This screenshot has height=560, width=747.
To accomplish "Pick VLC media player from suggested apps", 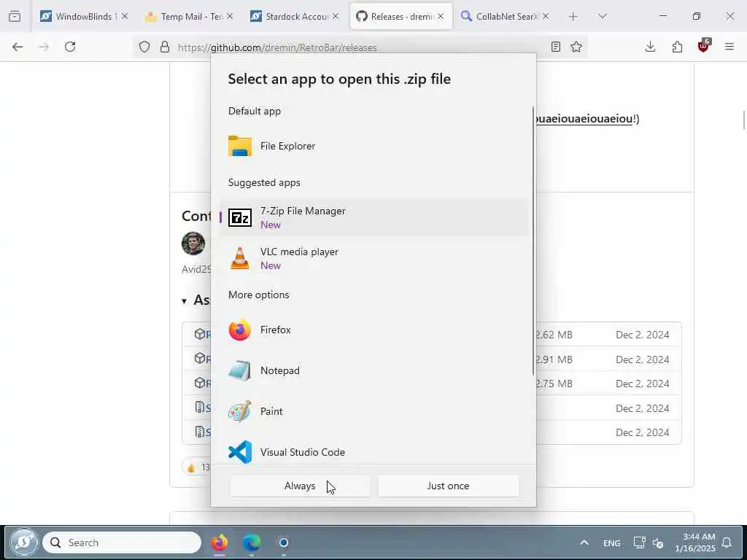I will click(374, 259).
